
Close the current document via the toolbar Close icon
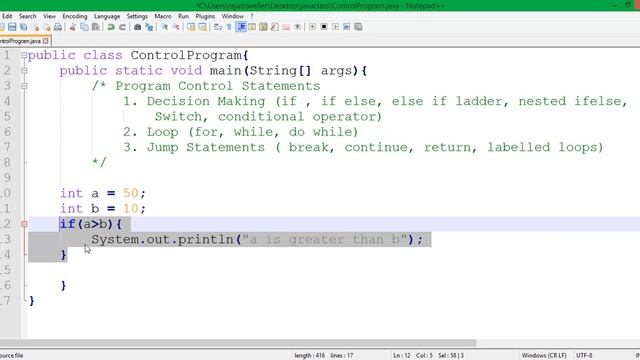pyautogui.click(x=36, y=27)
